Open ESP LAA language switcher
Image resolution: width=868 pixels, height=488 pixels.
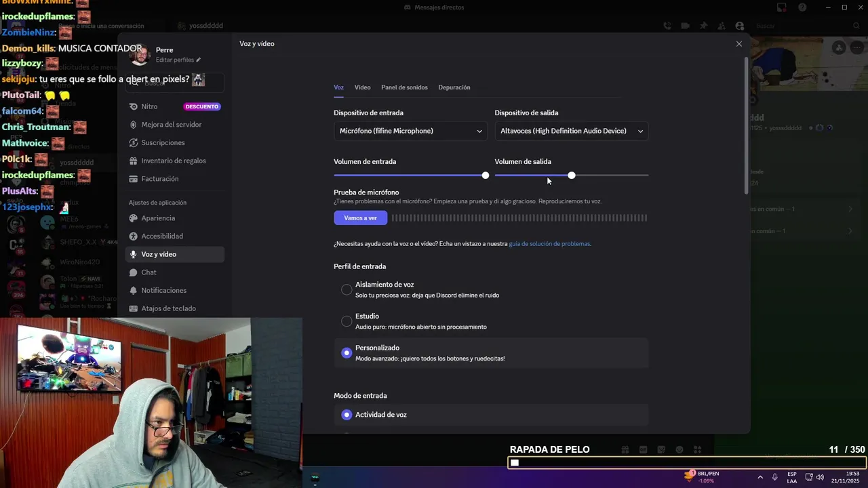pos(792,477)
